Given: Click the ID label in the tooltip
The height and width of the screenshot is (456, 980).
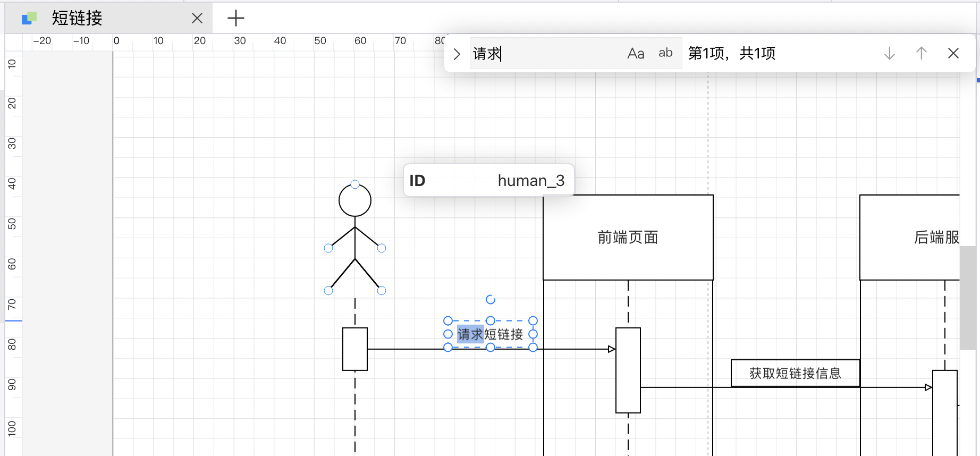Looking at the screenshot, I should [x=417, y=181].
